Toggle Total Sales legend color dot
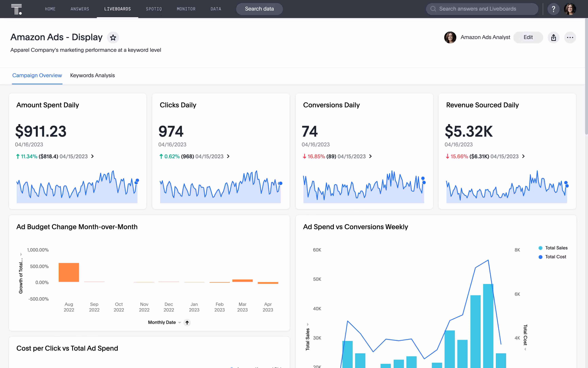This screenshot has height=368, width=588. [540, 248]
